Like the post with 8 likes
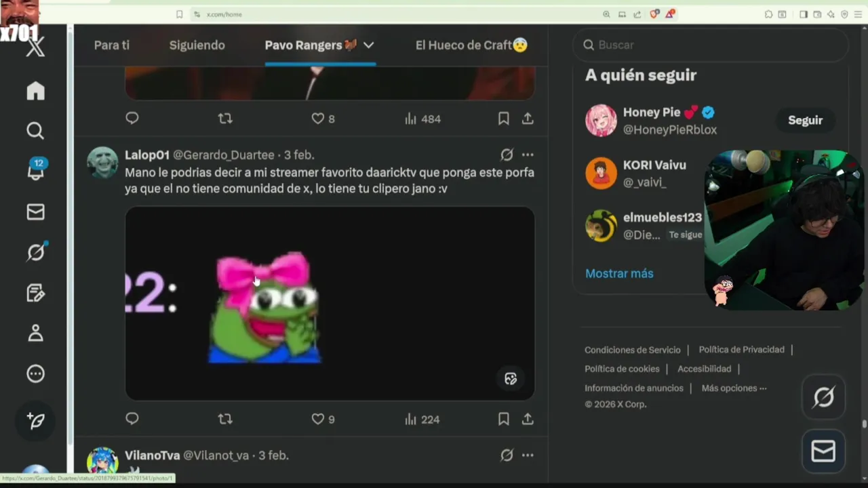868x488 pixels. coord(323,119)
